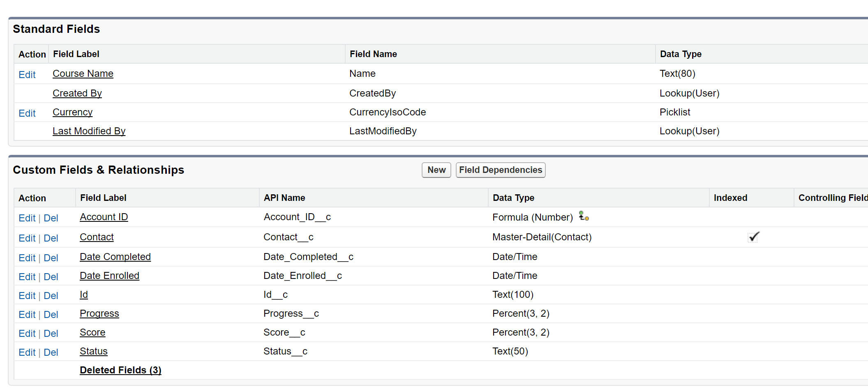Delete the Progress custom field
The width and height of the screenshot is (868, 389).
(51, 315)
